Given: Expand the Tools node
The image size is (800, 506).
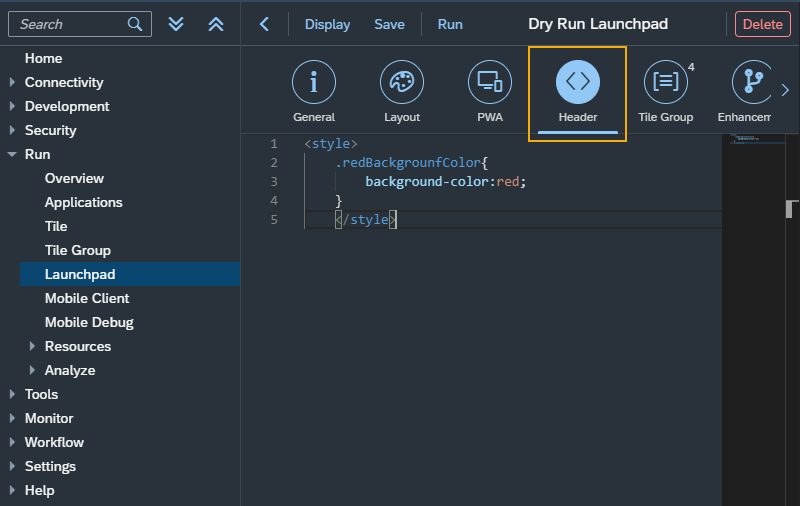Looking at the screenshot, I should [12, 394].
